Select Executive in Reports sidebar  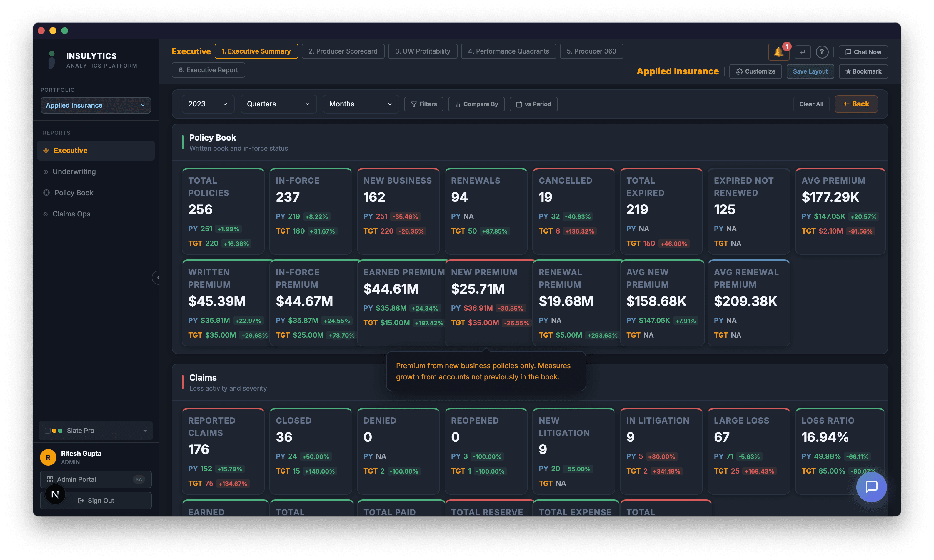coord(96,150)
